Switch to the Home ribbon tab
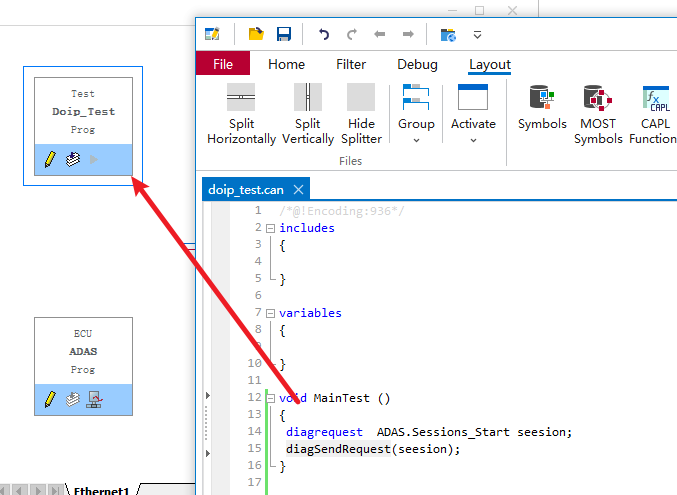This screenshot has width=677, height=495. (286, 64)
